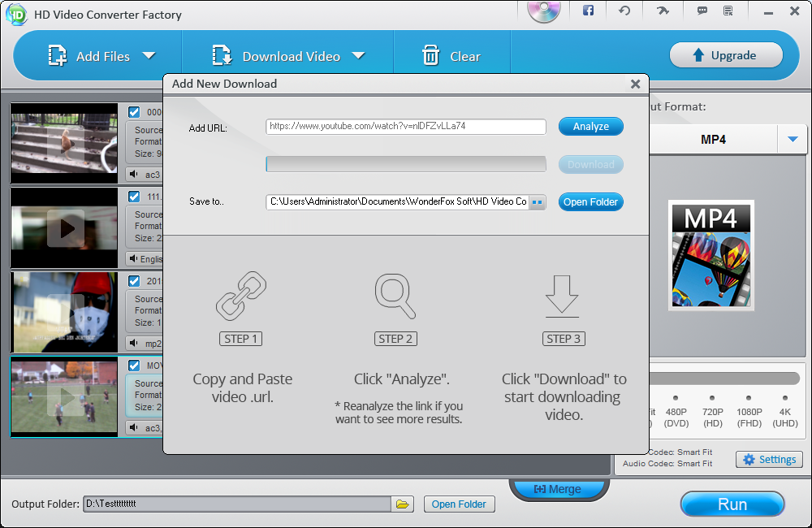The width and height of the screenshot is (812, 528).
Task: Click the mp2 audio speaker icon
Action: [134, 343]
